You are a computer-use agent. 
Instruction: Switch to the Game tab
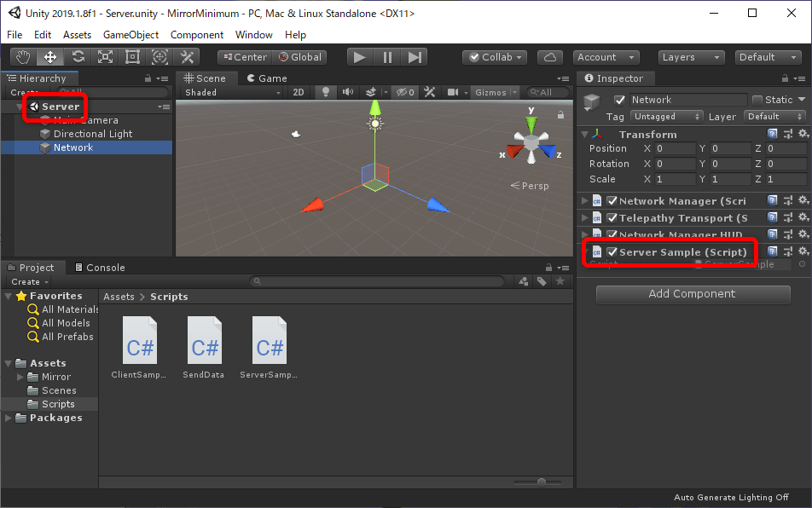point(267,78)
